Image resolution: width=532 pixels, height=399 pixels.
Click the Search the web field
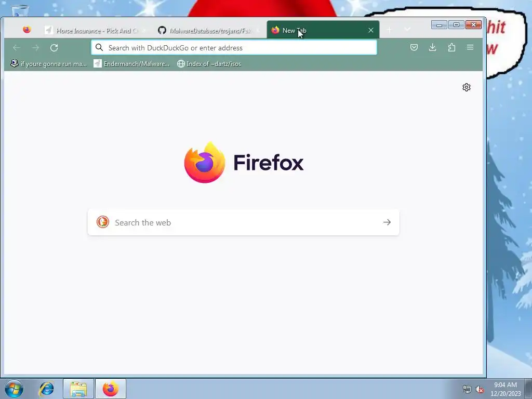coord(243,222)
